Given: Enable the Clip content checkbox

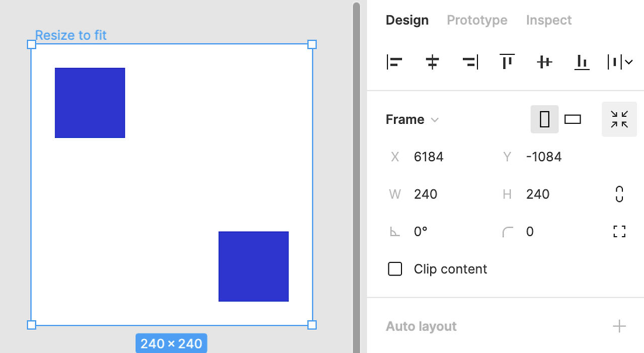Looking at the screenshot, I should tap(395, 269).
